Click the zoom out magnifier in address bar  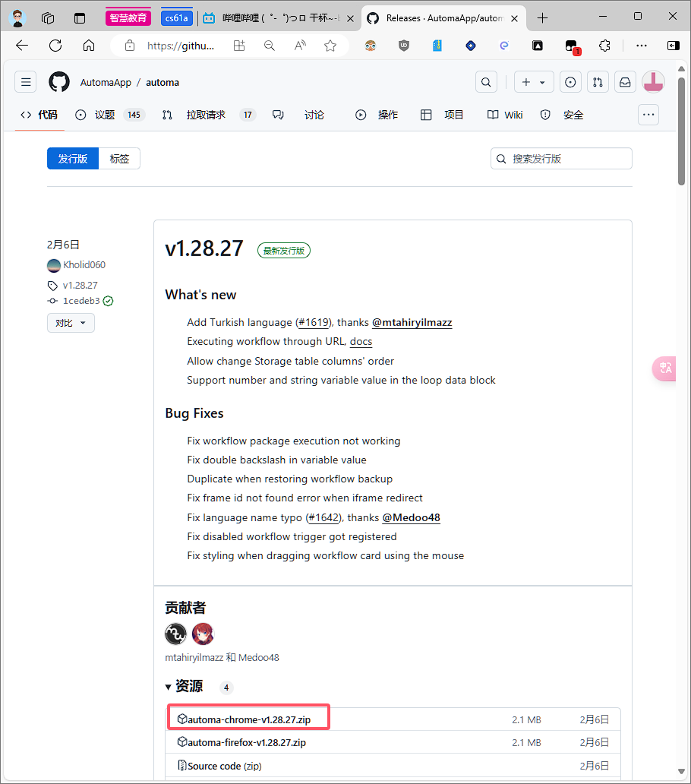[x=270, y=46]
